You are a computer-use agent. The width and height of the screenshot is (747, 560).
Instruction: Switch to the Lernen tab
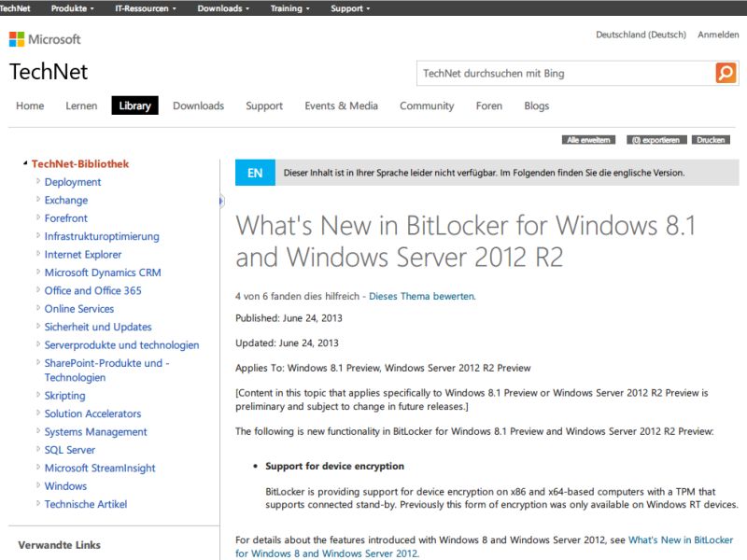[x=81, y=105]
